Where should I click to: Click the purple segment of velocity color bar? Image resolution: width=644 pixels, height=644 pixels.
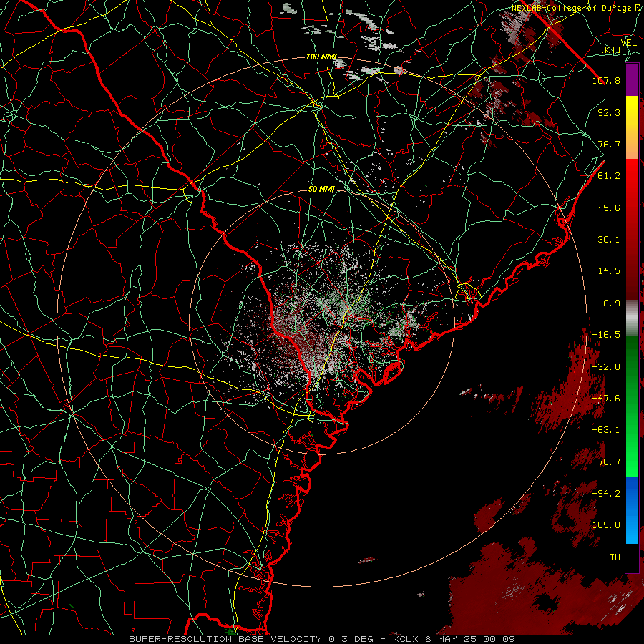[x=632, y=80]
